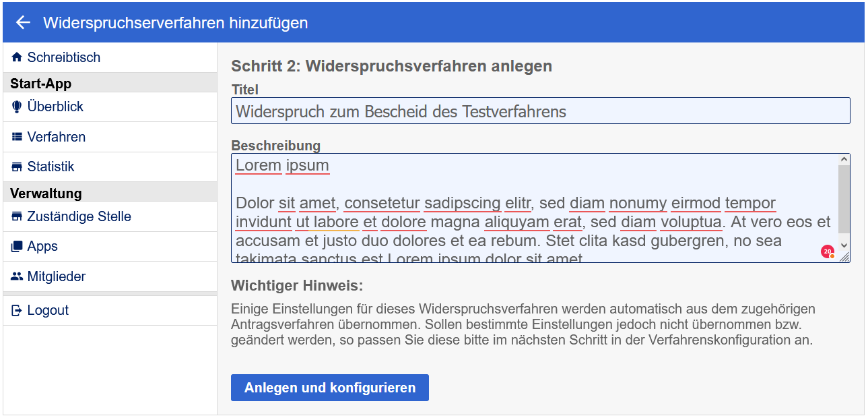Click the Schreibtisch home icon

[x=17, y=58]
